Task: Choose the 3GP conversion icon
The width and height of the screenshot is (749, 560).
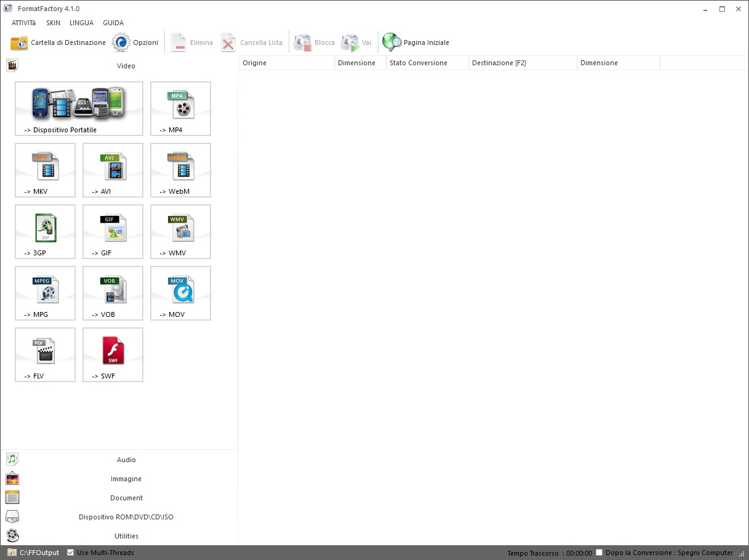Action: (x=45, y=231)
